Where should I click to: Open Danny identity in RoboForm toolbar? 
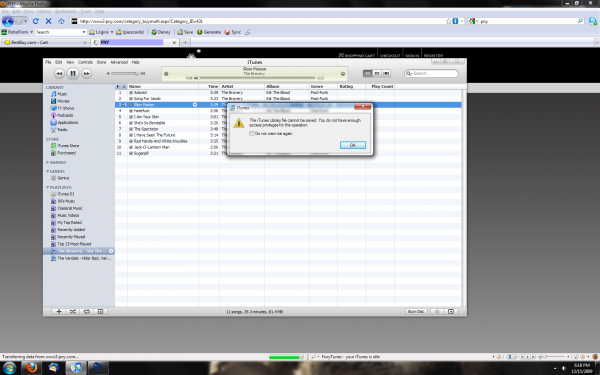(x=161, y=32)
